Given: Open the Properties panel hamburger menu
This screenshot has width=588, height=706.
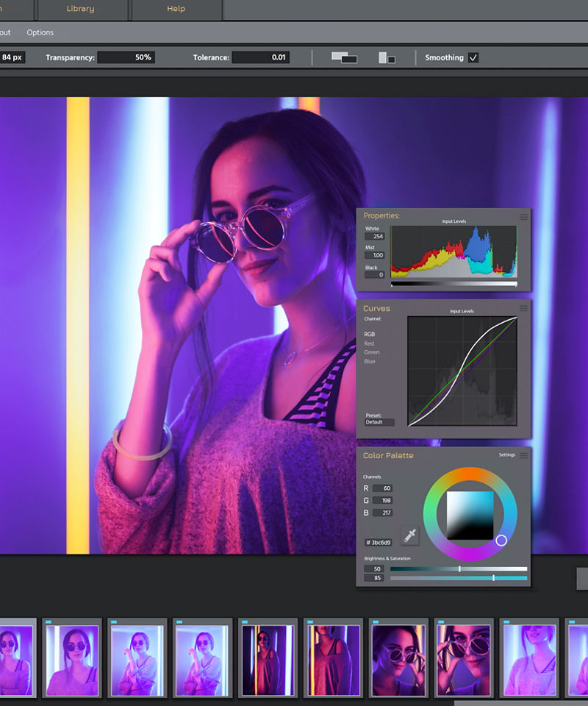Looking at the screenshot, I should click(x=523, y=215).
